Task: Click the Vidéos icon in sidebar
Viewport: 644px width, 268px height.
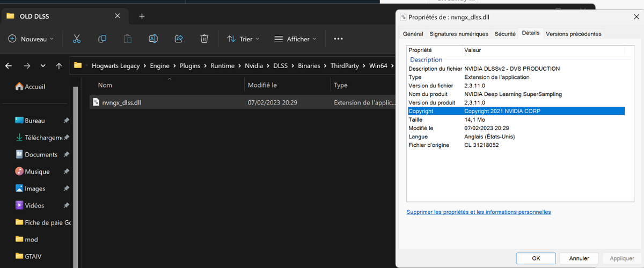Action: (19, 205)
